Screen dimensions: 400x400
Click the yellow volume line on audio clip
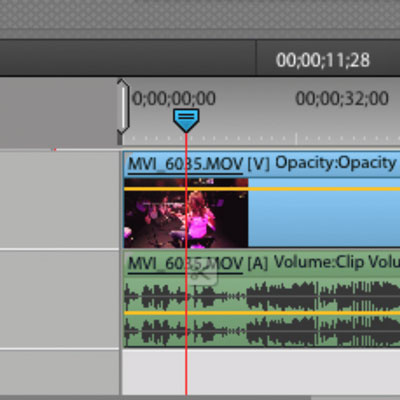262,313
